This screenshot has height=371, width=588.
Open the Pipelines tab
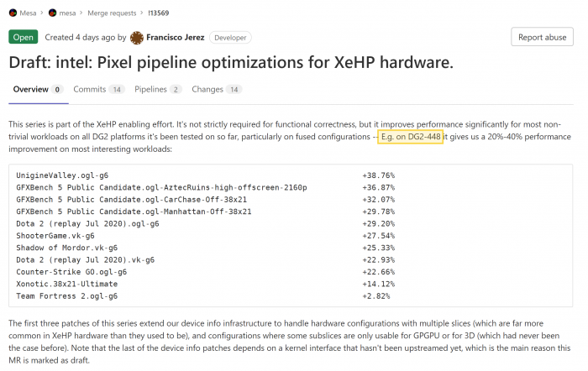coord(152,89)
